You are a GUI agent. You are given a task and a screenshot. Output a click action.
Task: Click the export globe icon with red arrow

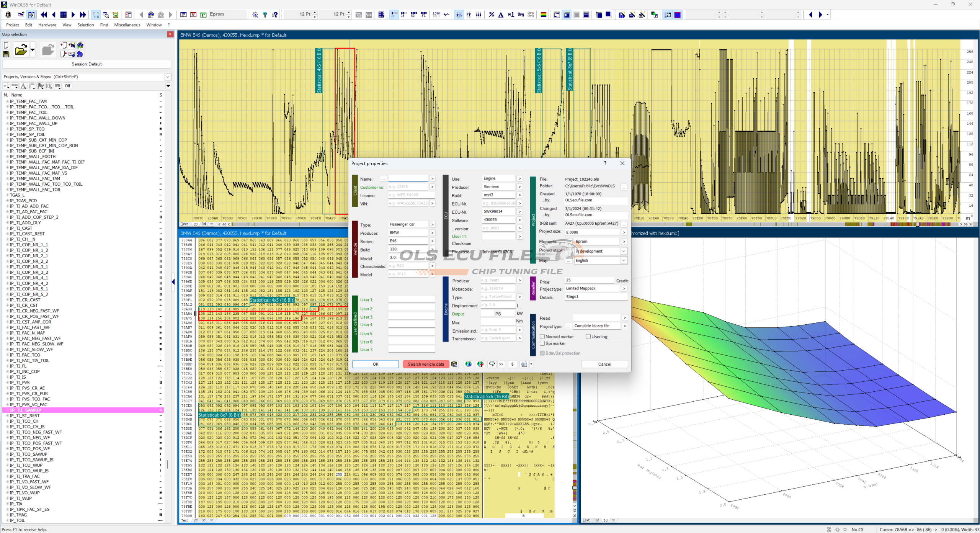pyautogui.click(x=480, y=364)
